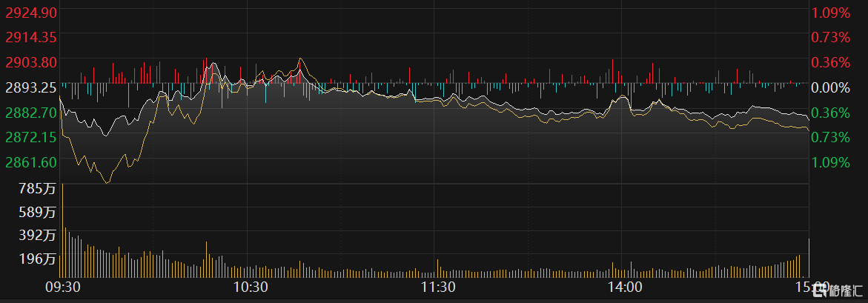Screen dimensions: 868x303
Task: Click the 2924.90 top price label
Action: point(30,12)
